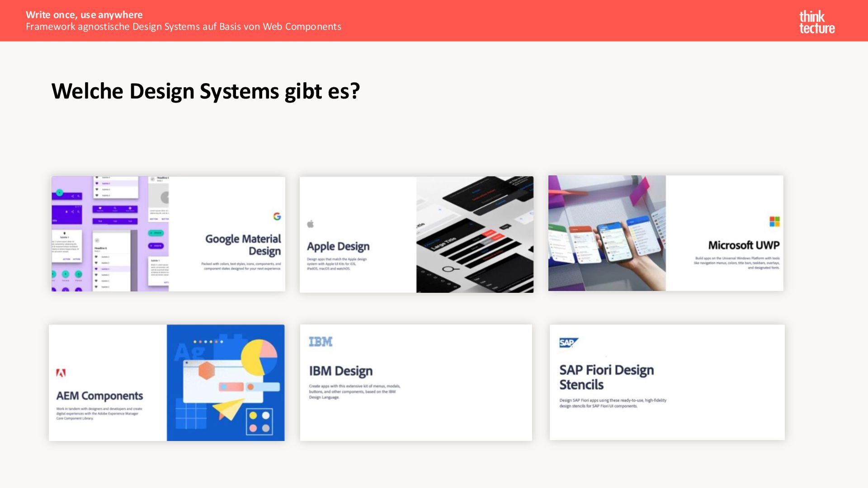This screenshot has width=868, height=488.
Task: Click the dark Apple UI kit preview image
Action: [x=475, y=234]
